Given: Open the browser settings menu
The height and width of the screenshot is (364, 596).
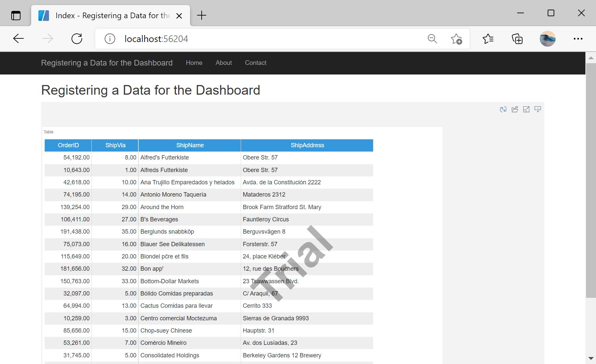Looking at the screenshot, I should coord(577,39).
